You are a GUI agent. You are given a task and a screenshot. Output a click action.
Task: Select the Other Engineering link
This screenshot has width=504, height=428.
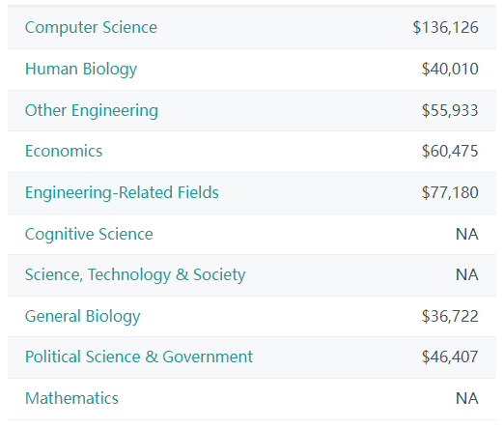point(92,111)
